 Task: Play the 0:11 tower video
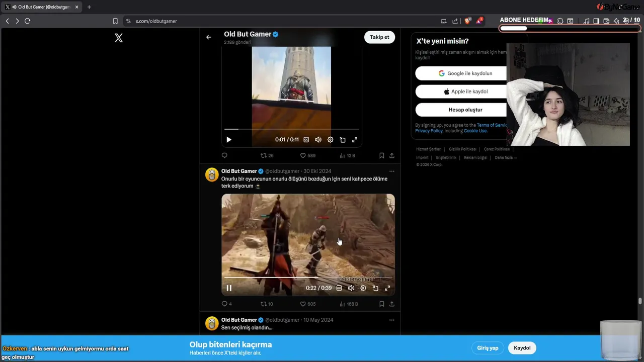229,140
